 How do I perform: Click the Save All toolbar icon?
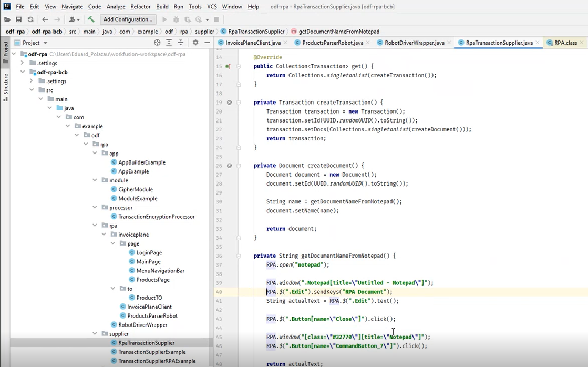[19, 19]
